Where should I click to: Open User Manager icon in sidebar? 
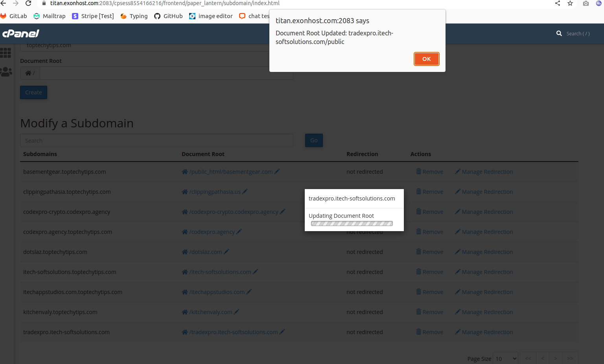[6, 72]
